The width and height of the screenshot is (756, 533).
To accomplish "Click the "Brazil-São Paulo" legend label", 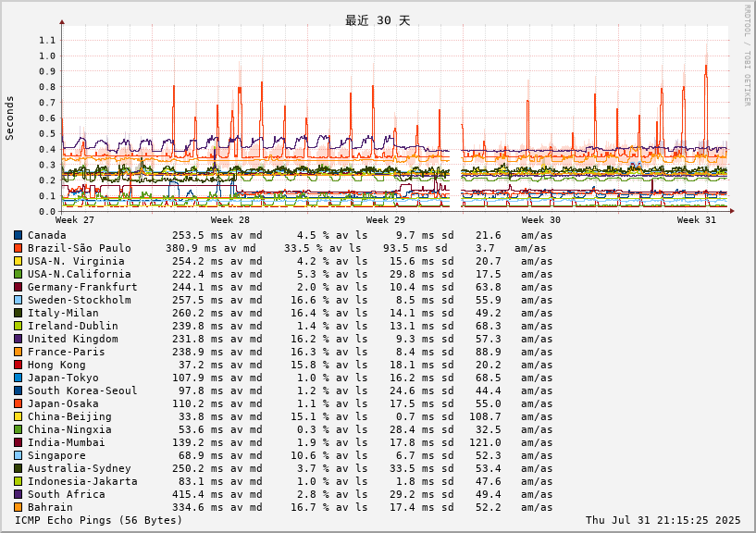I will (x=79, y=248).
